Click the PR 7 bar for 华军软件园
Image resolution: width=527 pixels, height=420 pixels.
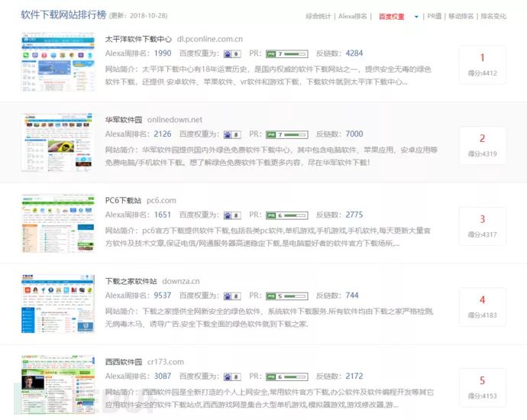[286, 134]
